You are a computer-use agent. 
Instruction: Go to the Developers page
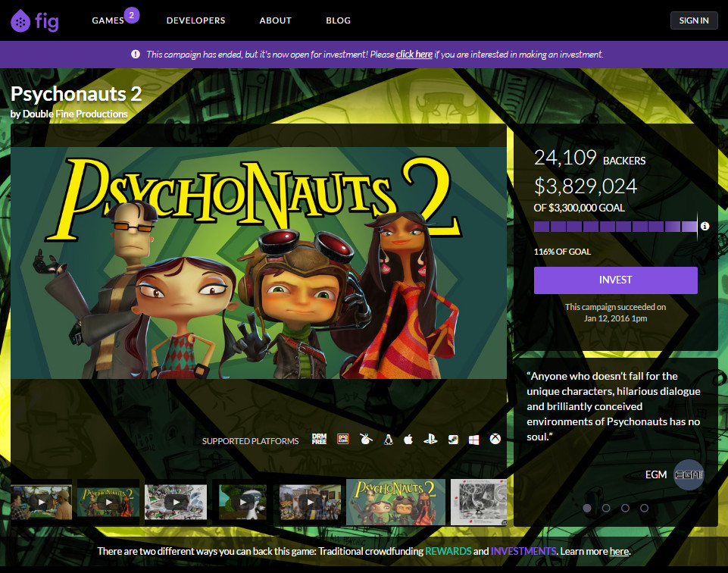click(x=195, y=20)
